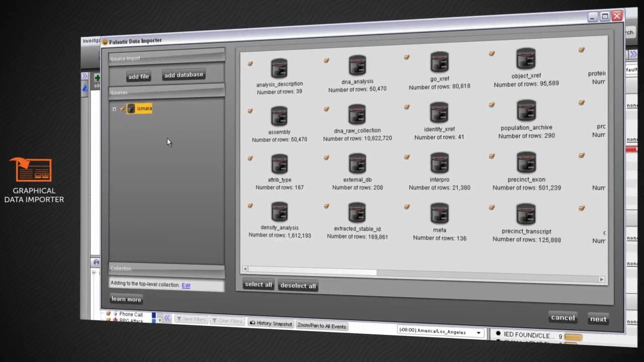
Task: Select the object_xref table icon
Action: (526, 59)
